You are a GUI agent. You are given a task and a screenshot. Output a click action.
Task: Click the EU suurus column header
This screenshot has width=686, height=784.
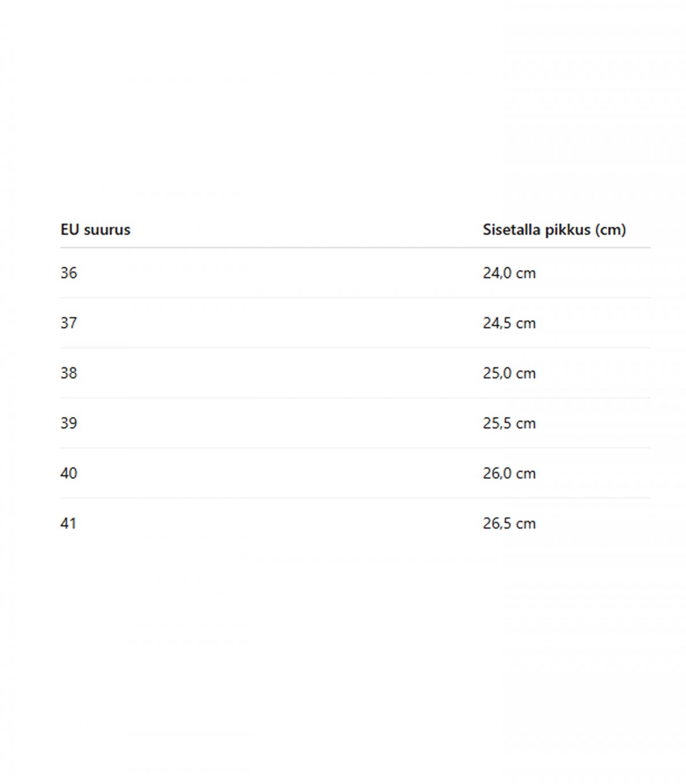tap(95, 230)
